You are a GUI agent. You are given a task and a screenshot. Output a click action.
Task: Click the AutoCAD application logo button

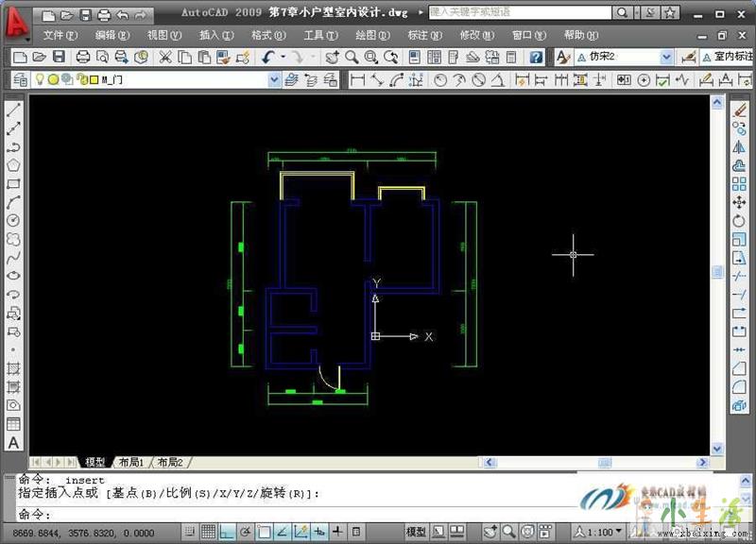click(x=16, y=23)
